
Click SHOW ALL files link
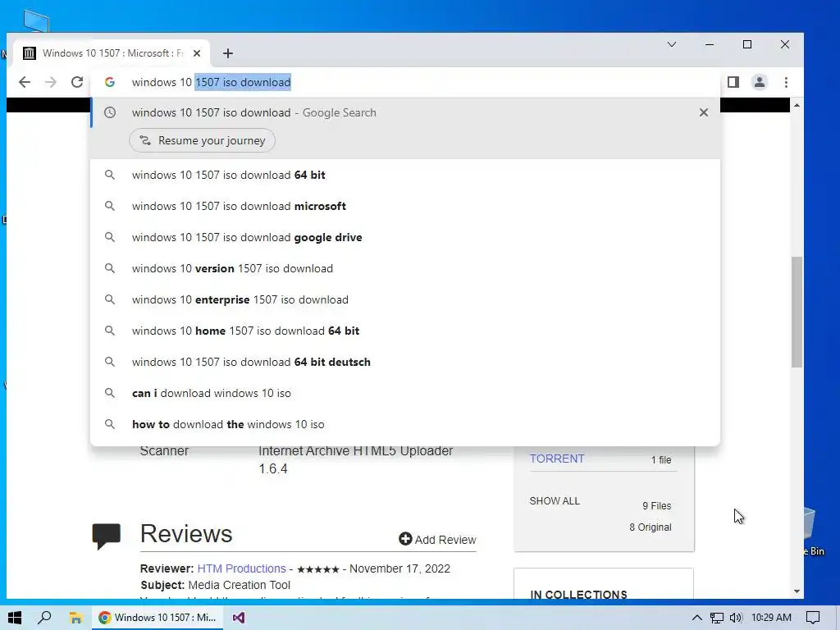point(555,501)
